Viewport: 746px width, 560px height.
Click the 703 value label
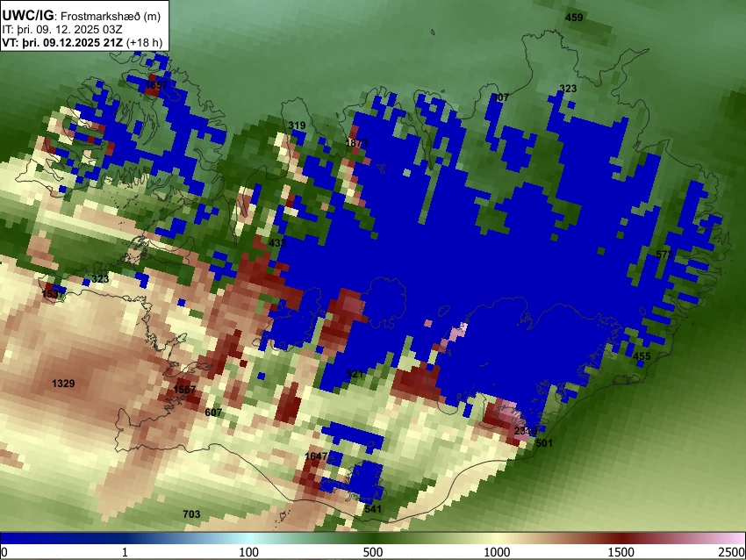click(191, 514)
